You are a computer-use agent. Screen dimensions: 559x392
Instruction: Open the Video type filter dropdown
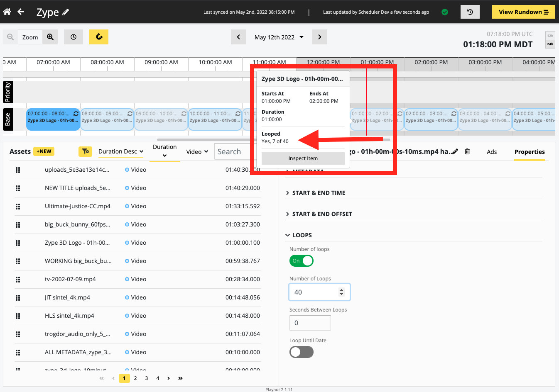pos(197,152)
